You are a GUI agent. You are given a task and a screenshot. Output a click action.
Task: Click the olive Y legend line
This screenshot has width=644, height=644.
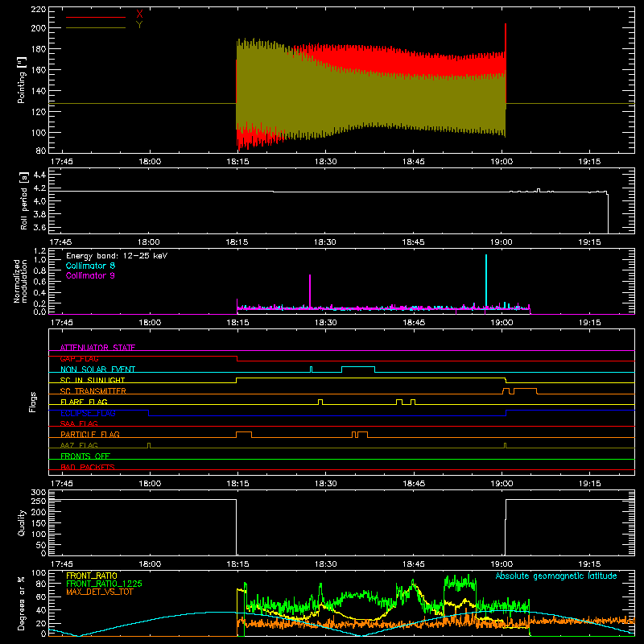click(x=96, y=27)
